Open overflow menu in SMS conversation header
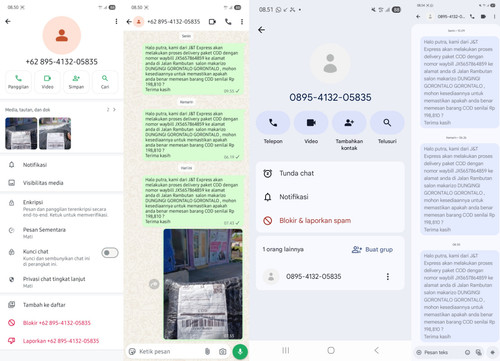 point(494,16)
